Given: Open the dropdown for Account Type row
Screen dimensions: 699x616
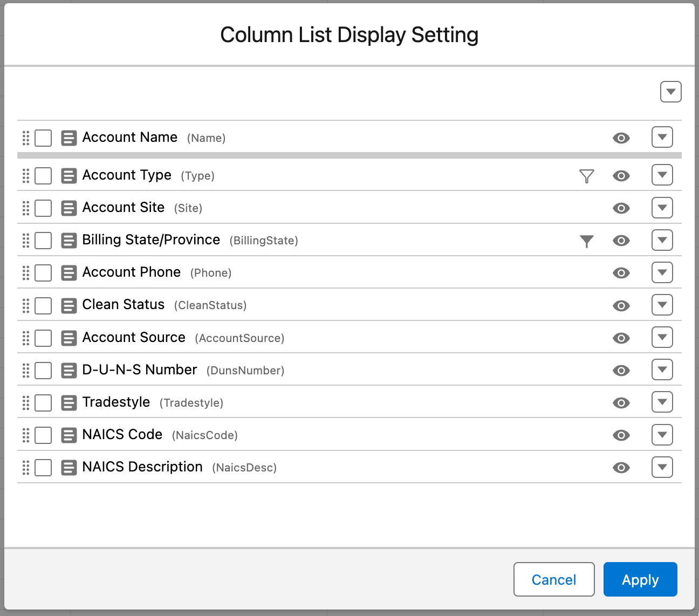Looking at the screenshot, I should [662, 175].
